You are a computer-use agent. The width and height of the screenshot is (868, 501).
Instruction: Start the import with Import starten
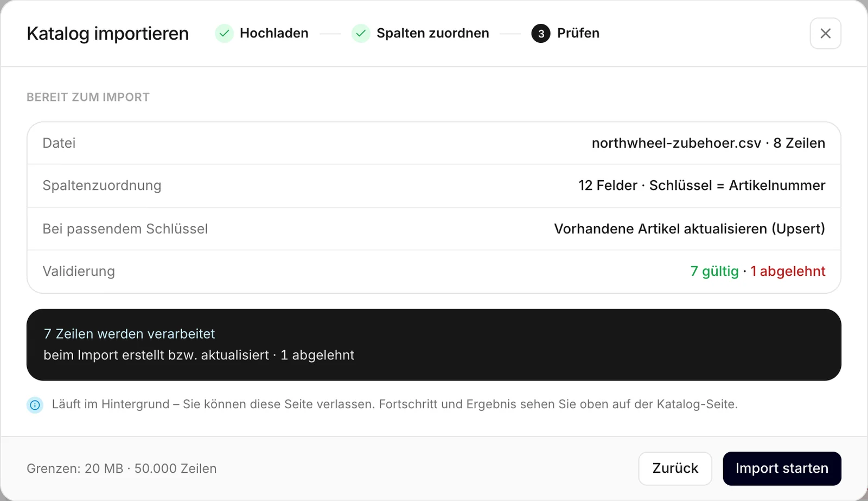point(782,468)
